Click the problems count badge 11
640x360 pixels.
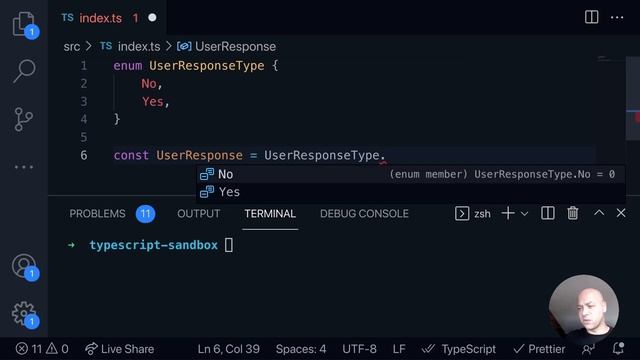pyautogui.click(x=145, y=213)
